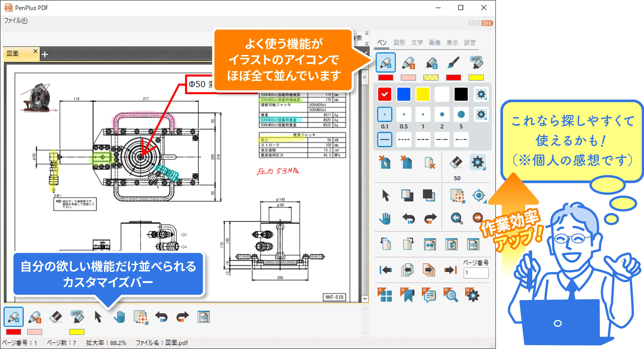Viewport: 644px width, 349px height.
Task: Click send-to-back layer icon
Action: point(429,196)
